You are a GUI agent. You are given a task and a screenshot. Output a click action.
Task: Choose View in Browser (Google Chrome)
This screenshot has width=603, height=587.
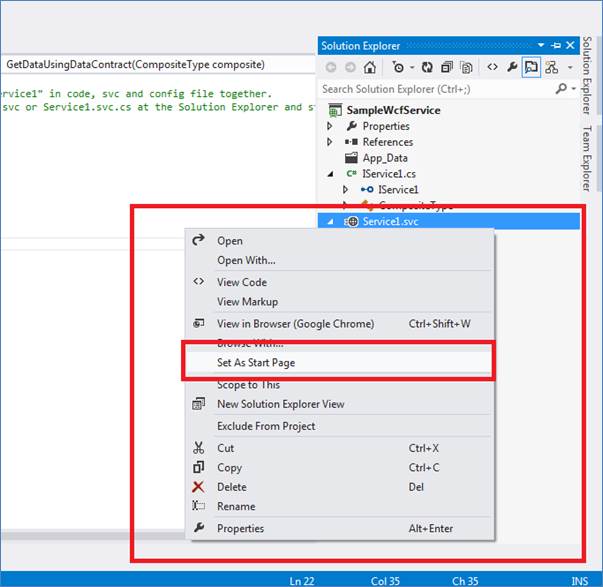tap(341, 324)
